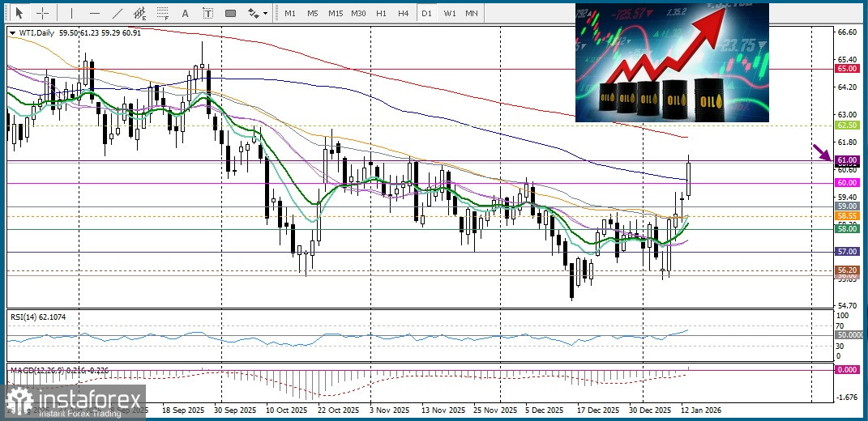
Task: Expand the WTI,Daily chart title triangle
Action: (x=13, y=33)
